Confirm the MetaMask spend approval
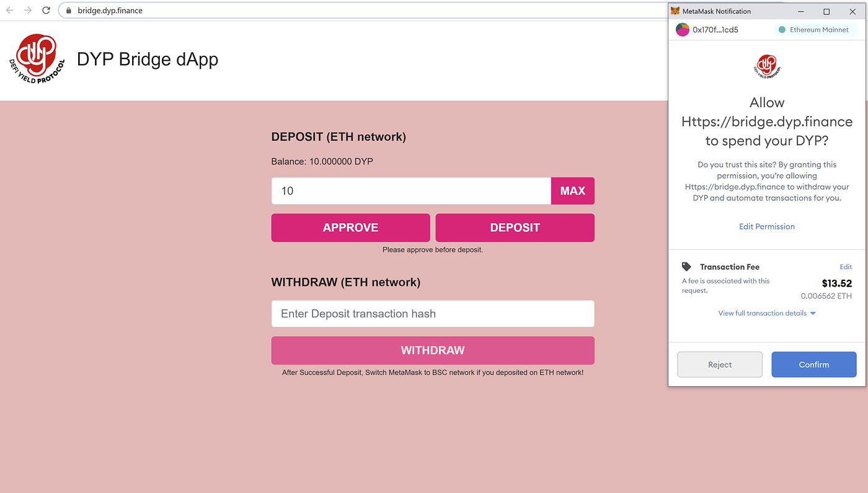 (814, 365)
